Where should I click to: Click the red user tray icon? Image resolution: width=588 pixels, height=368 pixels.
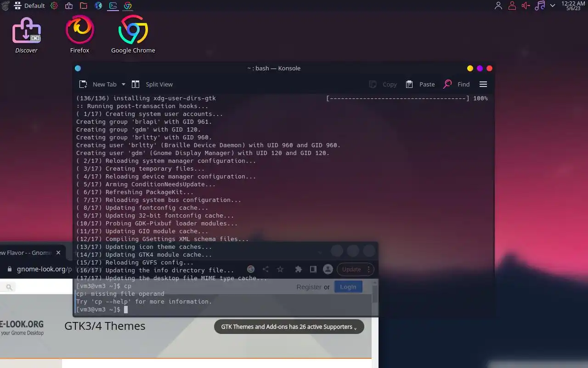512,6
